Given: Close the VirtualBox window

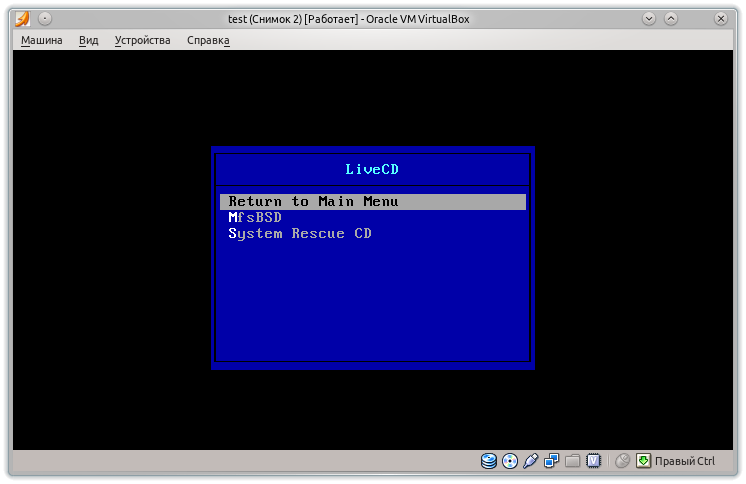Looking at the screenshot, I should (x=721, y=19).
